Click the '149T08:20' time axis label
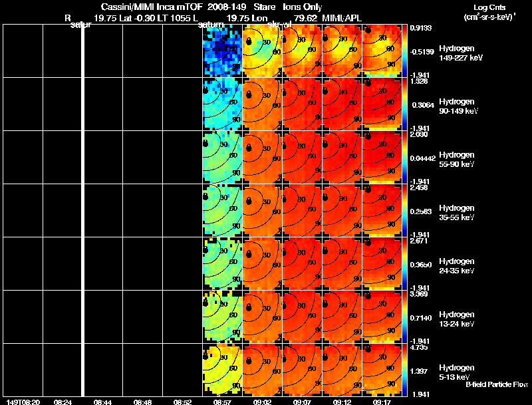The width and height of the screenshot is (532, 405). click(x=23, y=402)
